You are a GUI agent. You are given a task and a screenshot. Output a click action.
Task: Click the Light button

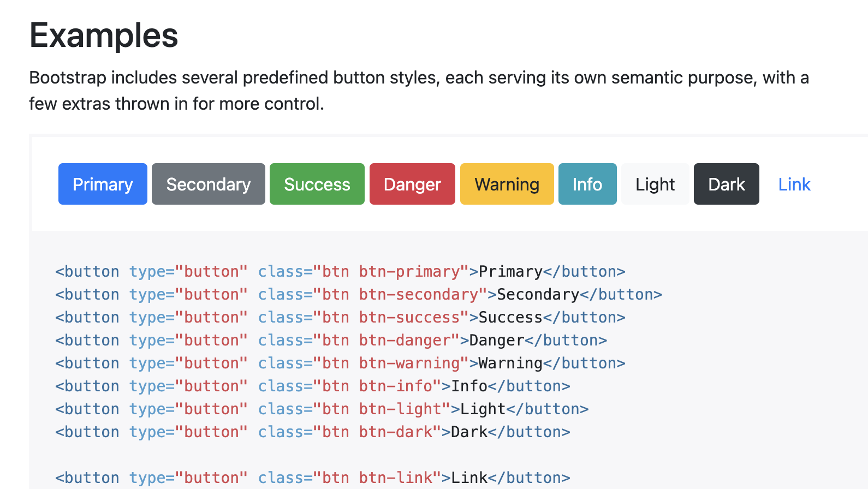655,184
